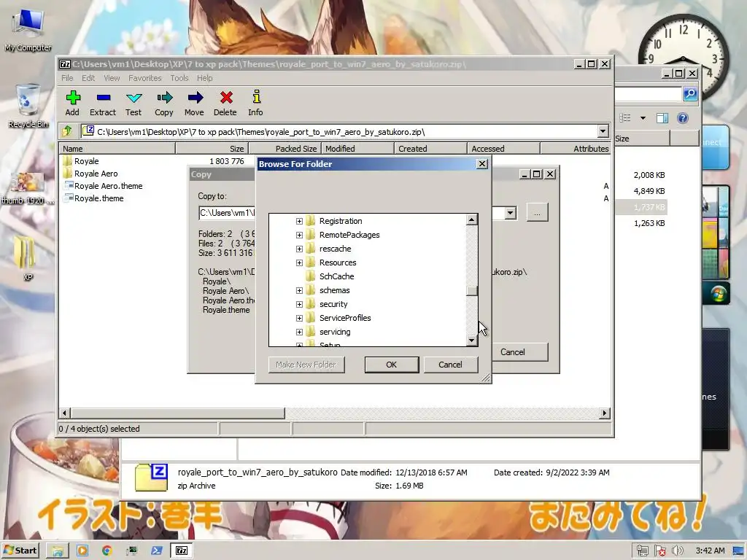Image resolution: width=747 pixels, height=560 pixels.
Task: Expand the Resources folder node
Action: tap(299, 262)
